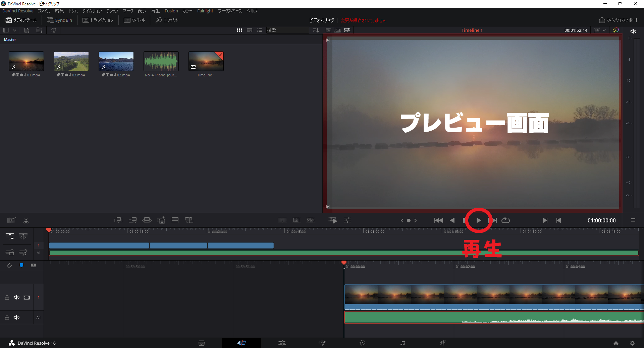Open the Sync Bin
Image resolution: width=644 pixels, height=348 pixels.
(59, 20)
